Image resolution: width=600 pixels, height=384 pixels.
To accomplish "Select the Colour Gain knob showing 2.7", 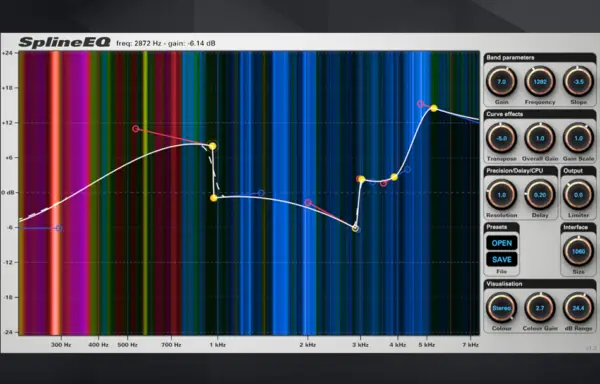I will pos(540,308).
